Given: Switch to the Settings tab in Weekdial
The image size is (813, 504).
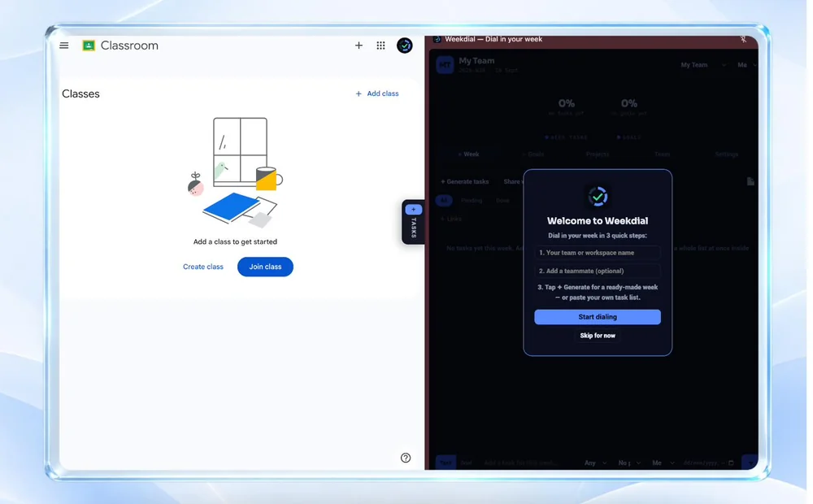Looking at the screenshot, I should click(726, 154).
